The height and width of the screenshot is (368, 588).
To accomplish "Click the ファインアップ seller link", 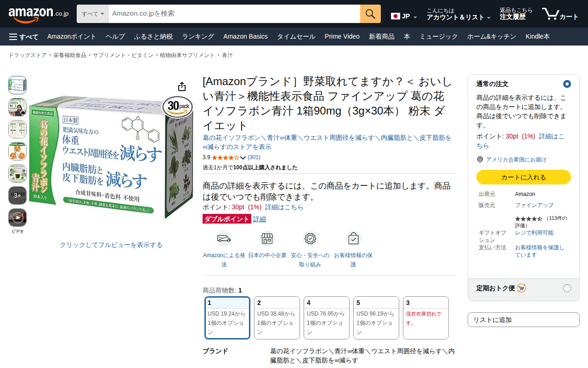I will pyautogui.click(x=534, y=205).
